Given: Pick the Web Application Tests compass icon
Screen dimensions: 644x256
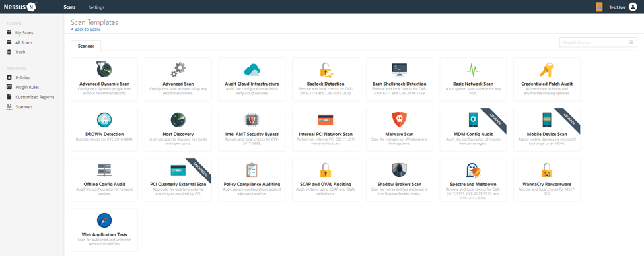Looking at the screenshot, I should tap(104, 220).
